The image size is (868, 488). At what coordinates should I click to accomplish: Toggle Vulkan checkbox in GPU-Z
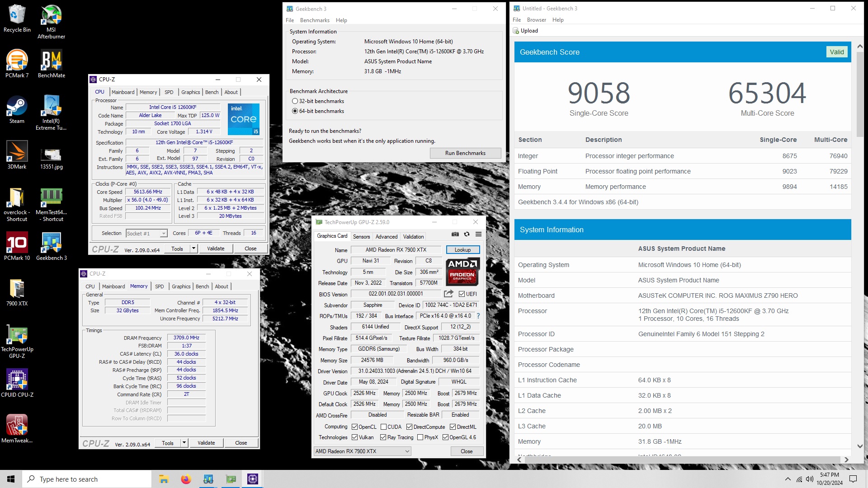(354, 437)
